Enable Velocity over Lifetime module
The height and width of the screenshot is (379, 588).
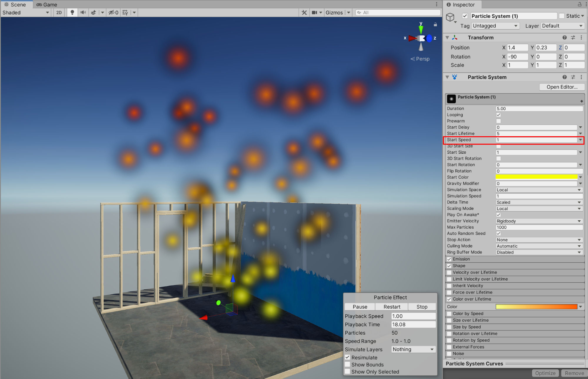click(x=449, y=272)
